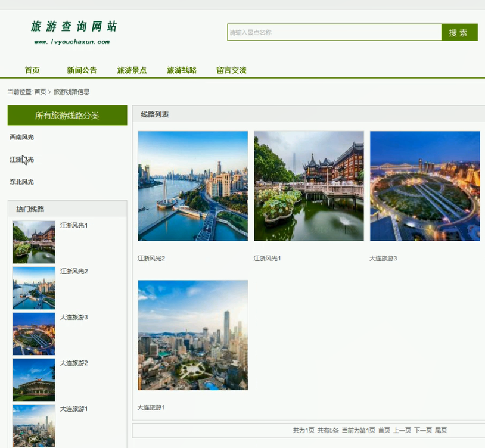The width and height of the screenshot is (485, 448).
Task: Click 江浙风光1 caption in 线路列表
Action: [268, 258]
